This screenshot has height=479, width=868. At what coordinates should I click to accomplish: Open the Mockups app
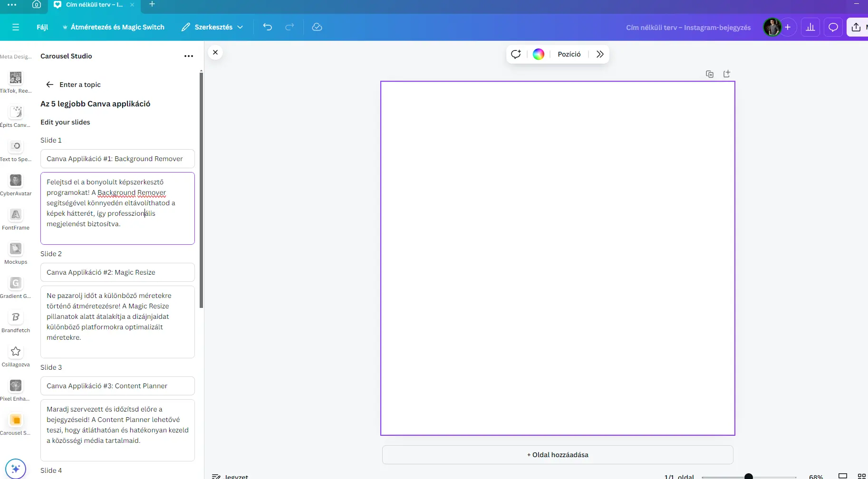(x=16, y=253)
